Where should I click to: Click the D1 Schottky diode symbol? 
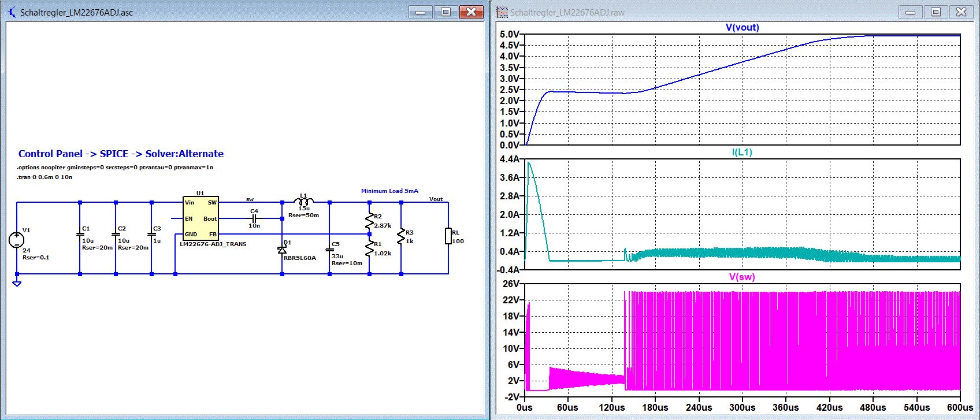click(282, 250)
